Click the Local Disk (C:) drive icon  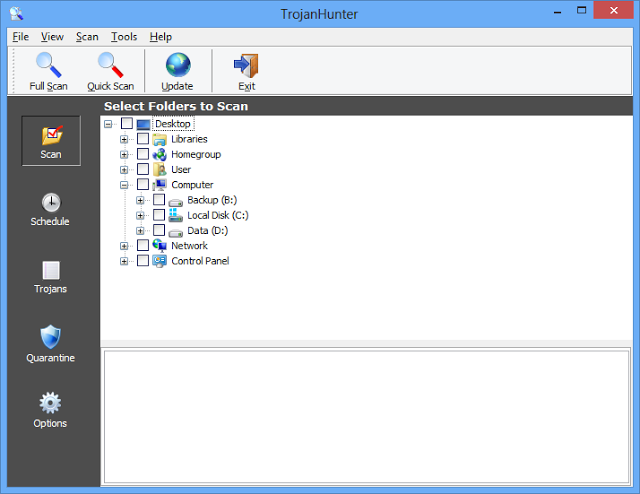pos(176,215)
